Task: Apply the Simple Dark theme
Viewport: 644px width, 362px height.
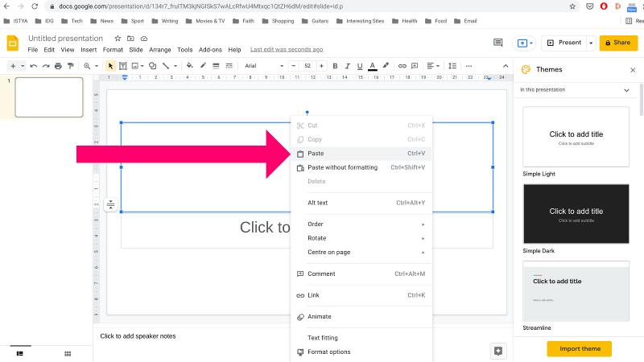Action: click(576, 214)
